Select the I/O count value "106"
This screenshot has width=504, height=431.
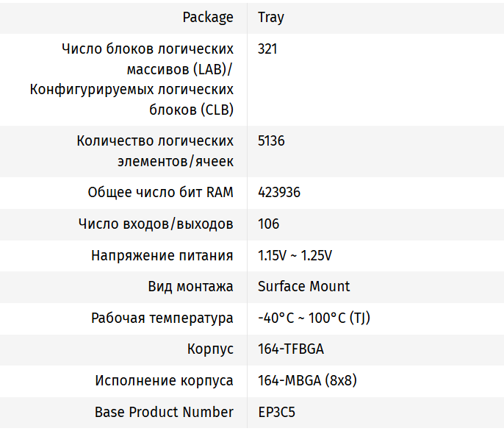pos(269,224)
